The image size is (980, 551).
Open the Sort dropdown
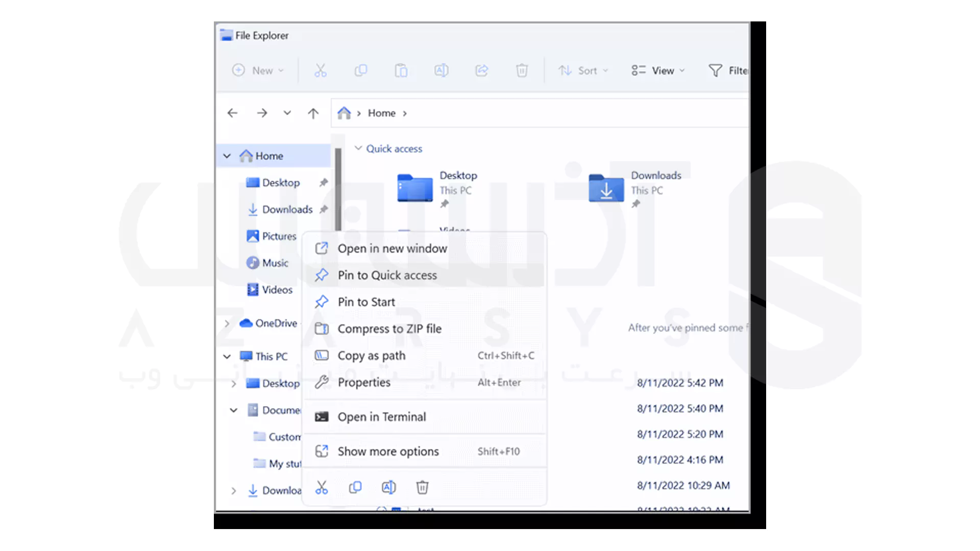583,70
